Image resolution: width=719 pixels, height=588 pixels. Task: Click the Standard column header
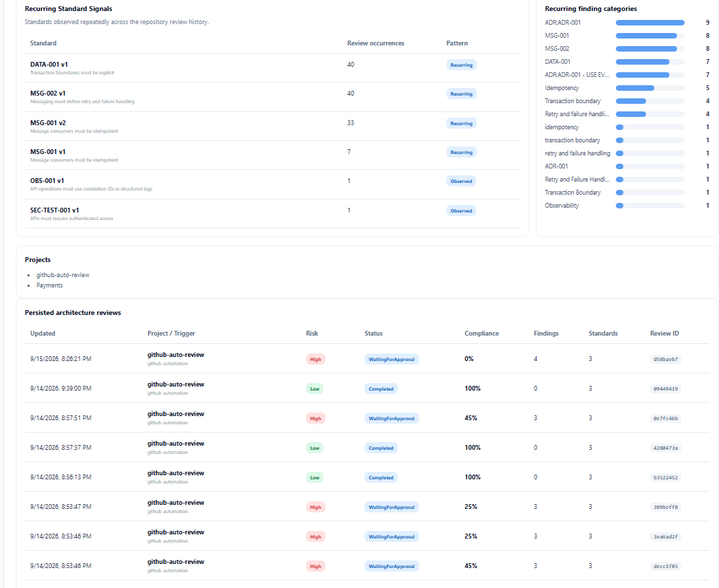click(x=43, y=43)
